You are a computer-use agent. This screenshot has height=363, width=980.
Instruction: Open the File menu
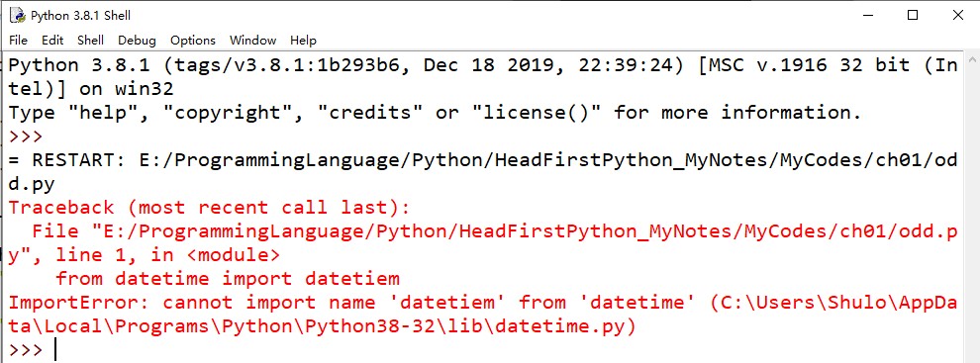pyautogui.click(x=18, y=41)
